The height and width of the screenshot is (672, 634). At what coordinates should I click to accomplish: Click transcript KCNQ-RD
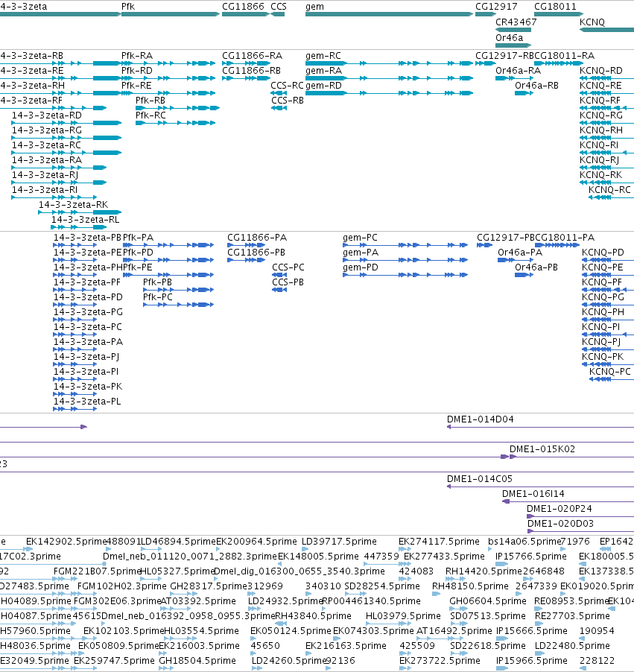coord(601,71)
